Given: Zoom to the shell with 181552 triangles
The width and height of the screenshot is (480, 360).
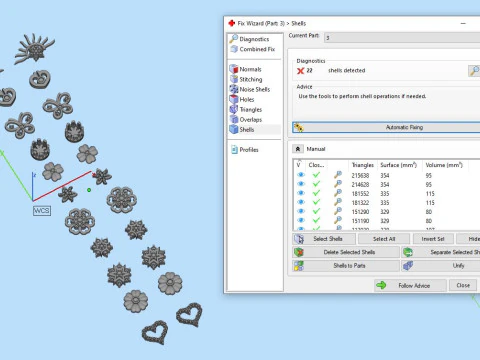Looking at the screenshot, I should (x=338, y=193).
